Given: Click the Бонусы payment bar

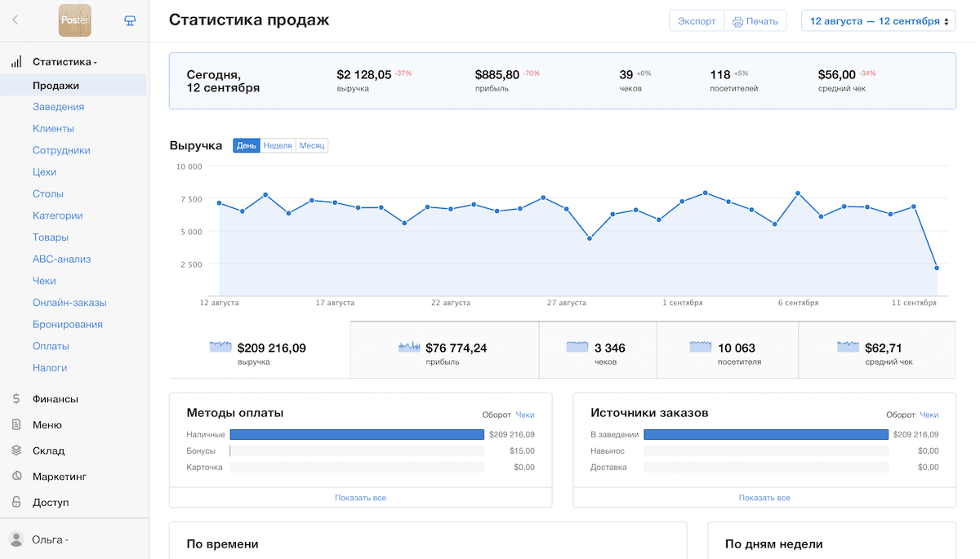Looking at the screenshot, I should (x=357, y=451).
